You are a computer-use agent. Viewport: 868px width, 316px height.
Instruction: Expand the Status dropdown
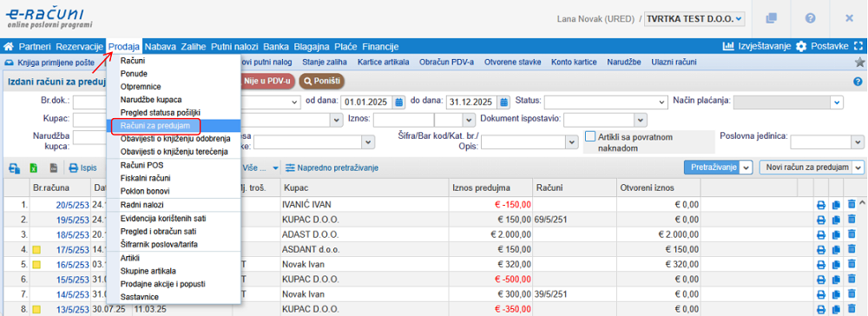(662, 102)
